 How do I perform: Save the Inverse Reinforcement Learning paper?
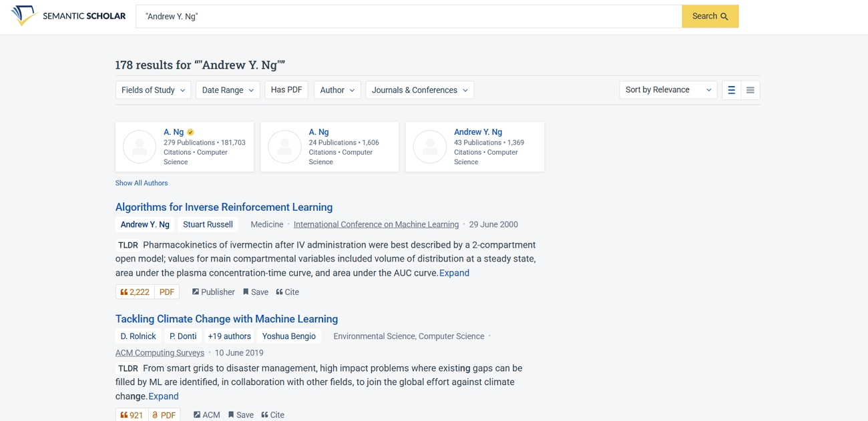click(x=255, y=292)
